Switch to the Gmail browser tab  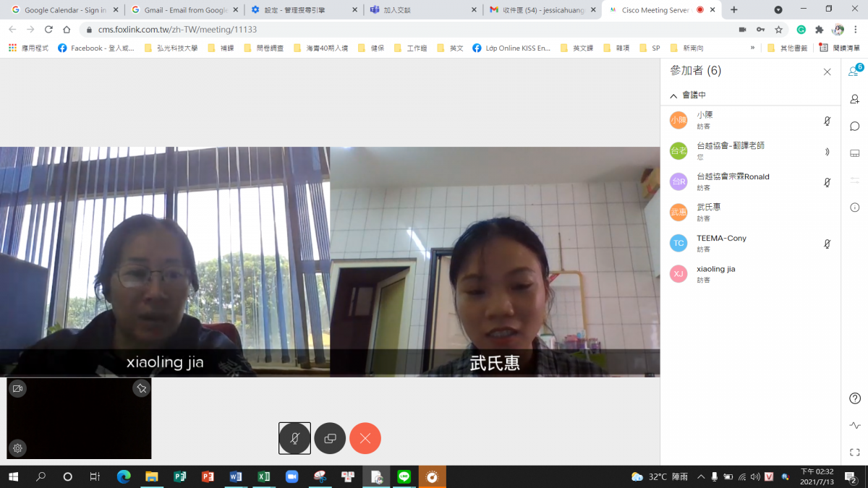(x=184, y=10)
